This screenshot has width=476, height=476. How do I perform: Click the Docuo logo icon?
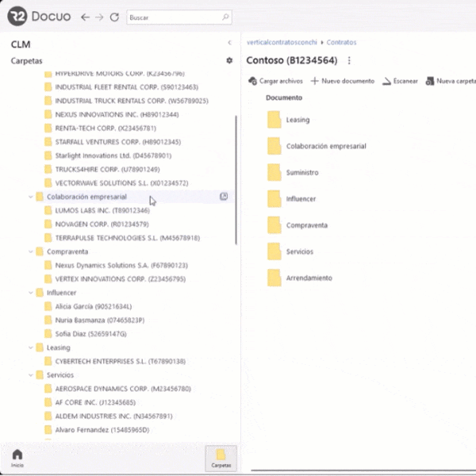click(19, 16)
